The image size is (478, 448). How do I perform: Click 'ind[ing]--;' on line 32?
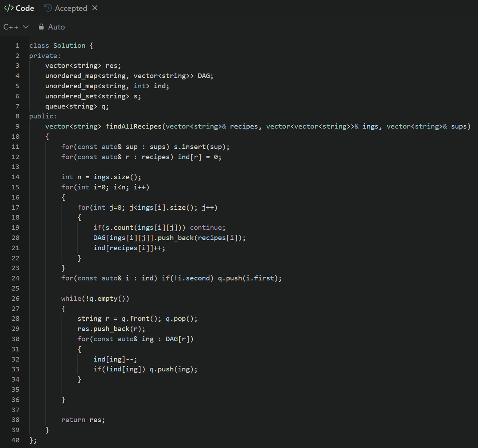115,359
